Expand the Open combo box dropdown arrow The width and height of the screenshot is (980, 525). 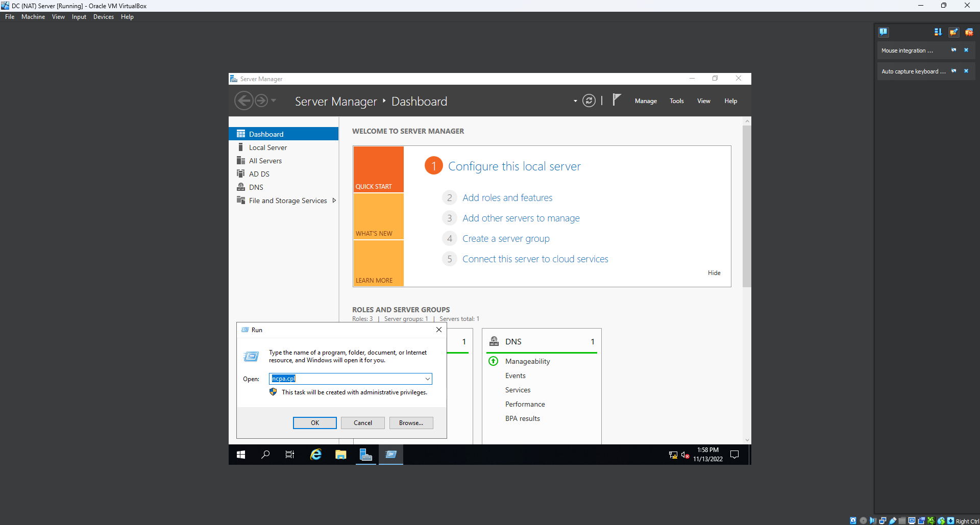click(x=427, y=379)
